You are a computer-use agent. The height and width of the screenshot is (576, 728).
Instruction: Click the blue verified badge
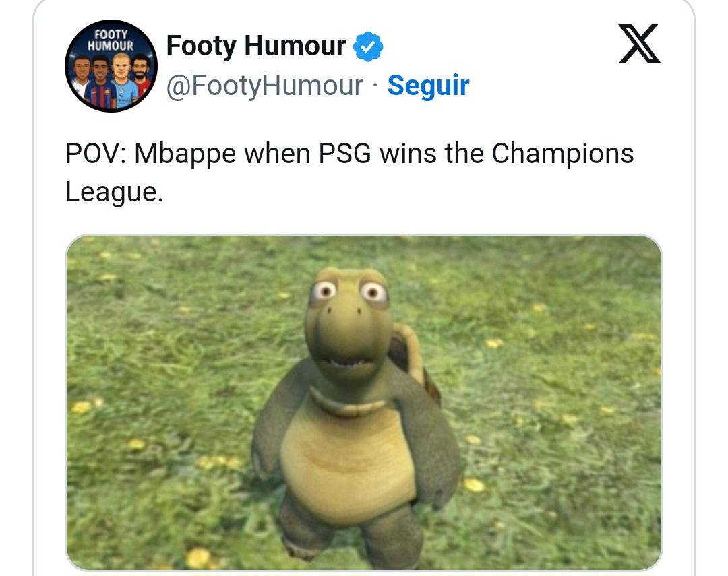coord(368,46)
